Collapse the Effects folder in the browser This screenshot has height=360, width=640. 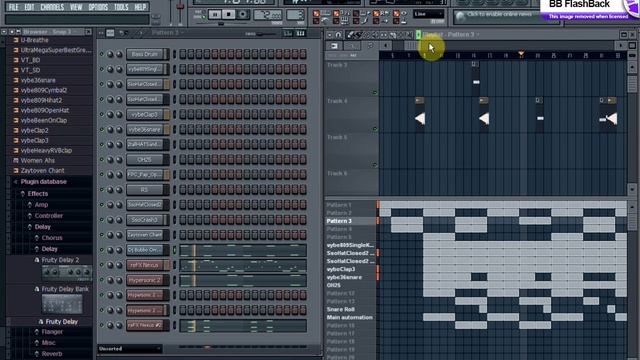point(23,193)
